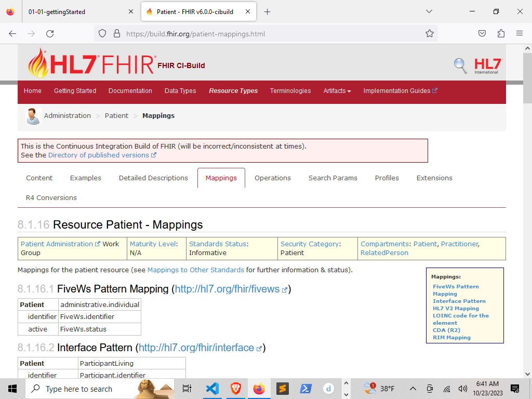Open the Resource Types menu item
The width and height of the screenshot is (532, 399).
pyautogui.click(x=233, y=91)
